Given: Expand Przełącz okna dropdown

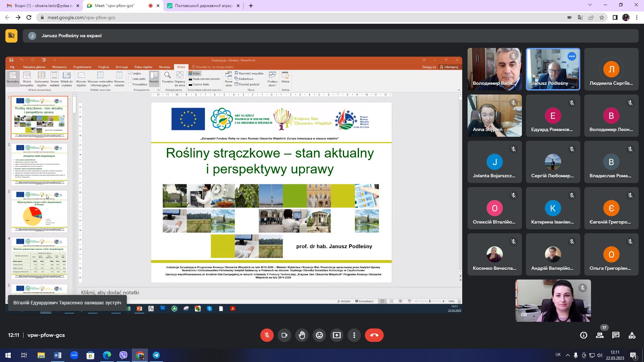Looking at the screenshot, I should point(272,79).
